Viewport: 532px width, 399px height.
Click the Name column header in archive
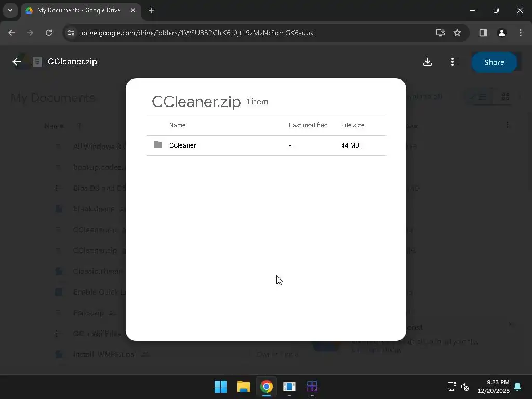[x=178, y=125]
